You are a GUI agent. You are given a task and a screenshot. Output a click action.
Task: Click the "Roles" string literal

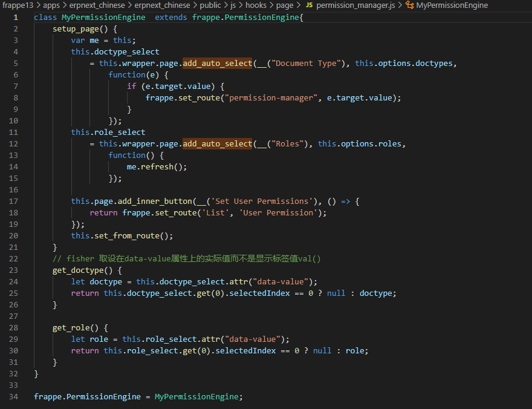[x=287, y=144]
